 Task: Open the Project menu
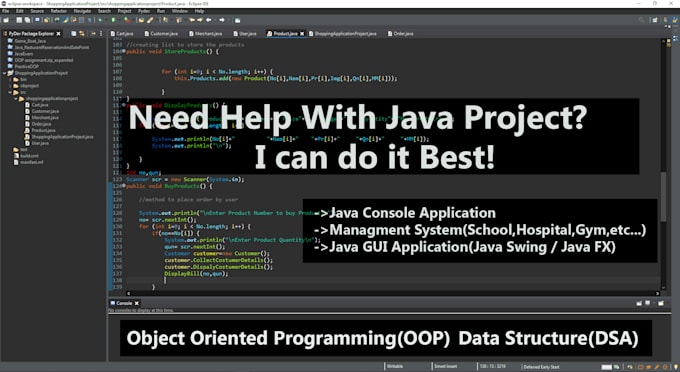pos(124,11)
